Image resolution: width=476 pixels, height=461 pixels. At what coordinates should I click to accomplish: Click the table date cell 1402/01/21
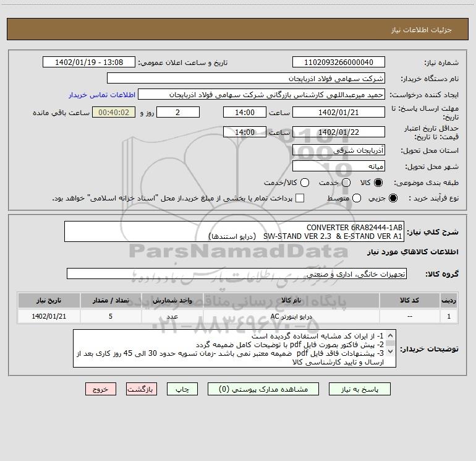[49, 316]
